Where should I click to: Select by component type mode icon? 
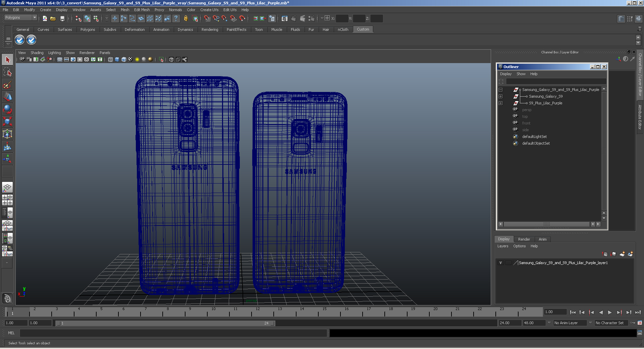(96, 18)
